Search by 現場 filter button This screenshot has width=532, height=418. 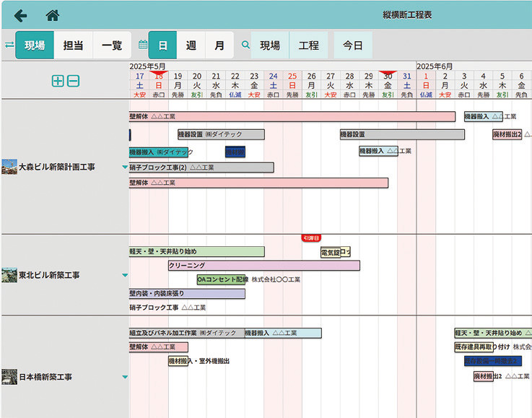point(270,45)
